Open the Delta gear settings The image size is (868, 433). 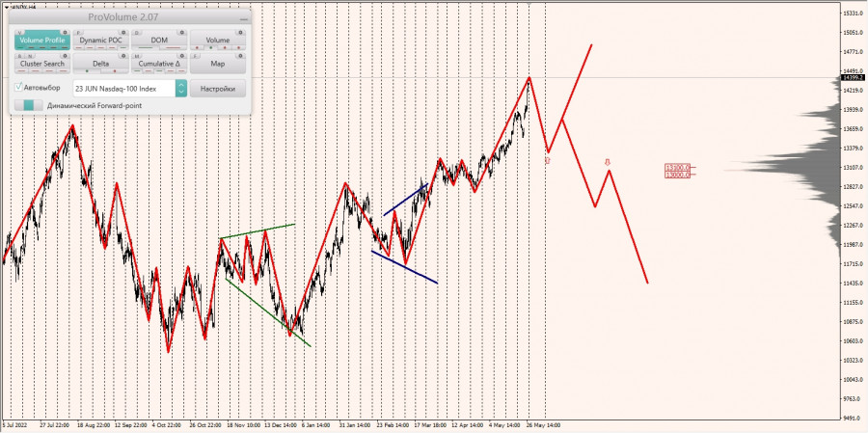[x=124, y=56]
